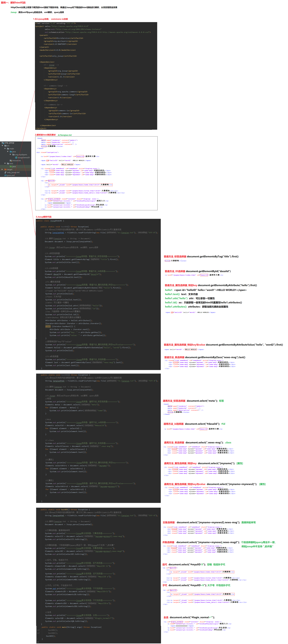Collapse the org.myslayers package arrow
Screen dimensions: 288x644
click(10, 155)
